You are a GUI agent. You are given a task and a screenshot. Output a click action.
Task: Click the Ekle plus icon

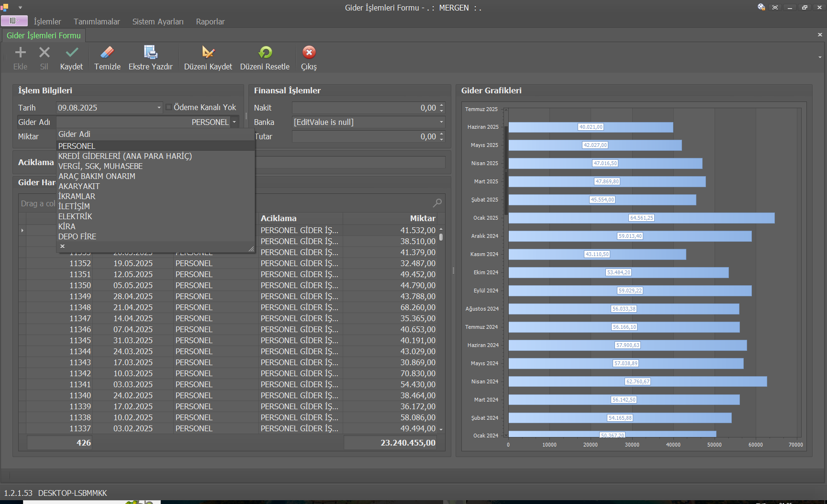tap(20, 53)
